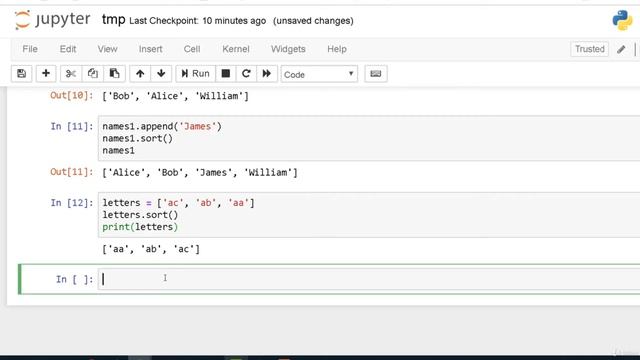Click the letters.sort() code line
The image size is (640, 360).
coord(140,215)
